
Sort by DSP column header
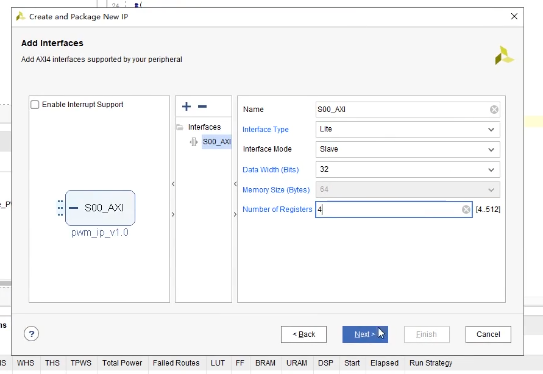[326, 363]
